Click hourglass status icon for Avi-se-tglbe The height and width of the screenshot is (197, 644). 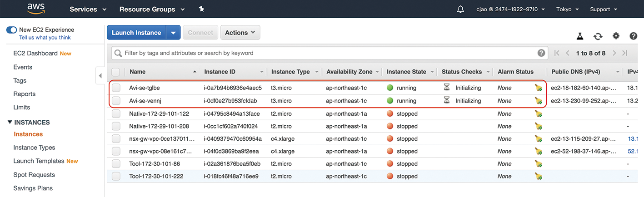coord(447,87)
